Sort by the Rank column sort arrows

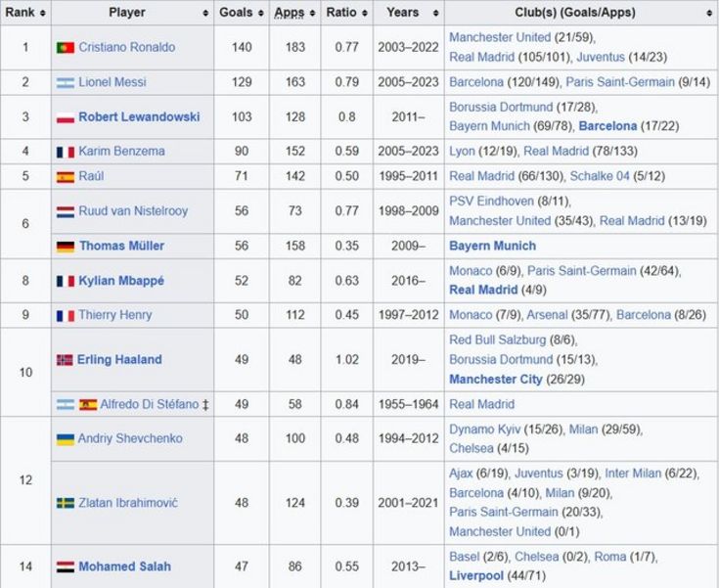pos(43,14)
